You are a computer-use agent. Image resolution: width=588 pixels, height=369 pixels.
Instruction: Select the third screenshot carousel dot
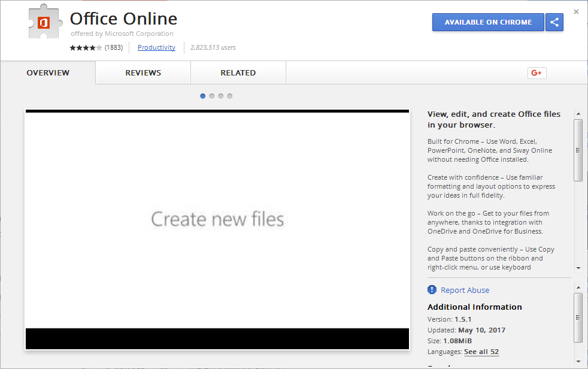221,96
